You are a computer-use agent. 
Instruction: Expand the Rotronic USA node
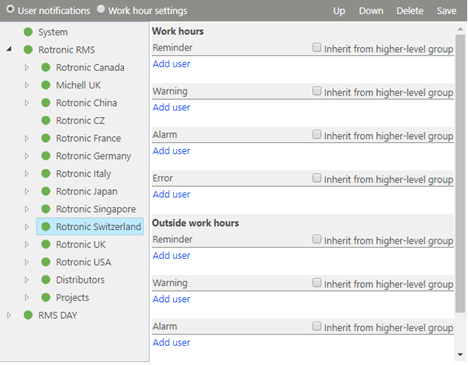(x=27, y=262)
